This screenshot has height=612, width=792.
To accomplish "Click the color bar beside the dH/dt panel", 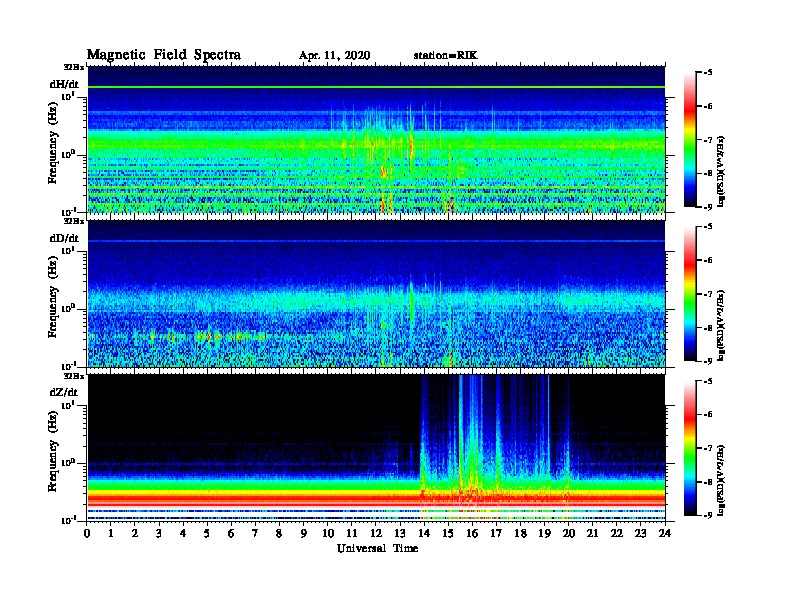I will 689,139.
